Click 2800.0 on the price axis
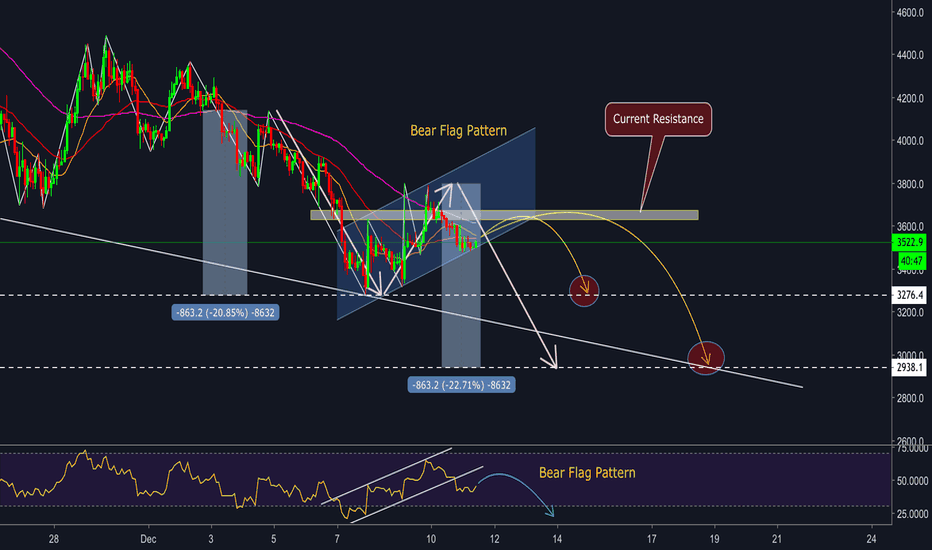Viewport: 932px width, 550px height. point(911,398)
